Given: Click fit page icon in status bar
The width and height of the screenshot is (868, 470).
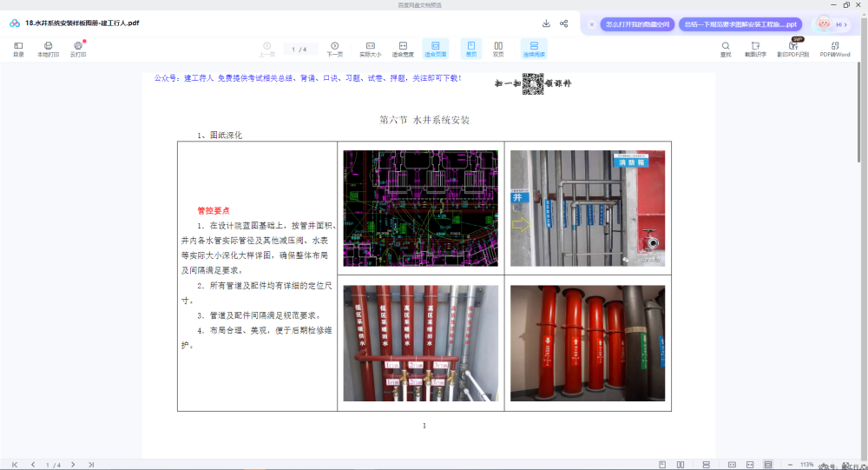Looking at the screenshot, I should coord(768,465).
